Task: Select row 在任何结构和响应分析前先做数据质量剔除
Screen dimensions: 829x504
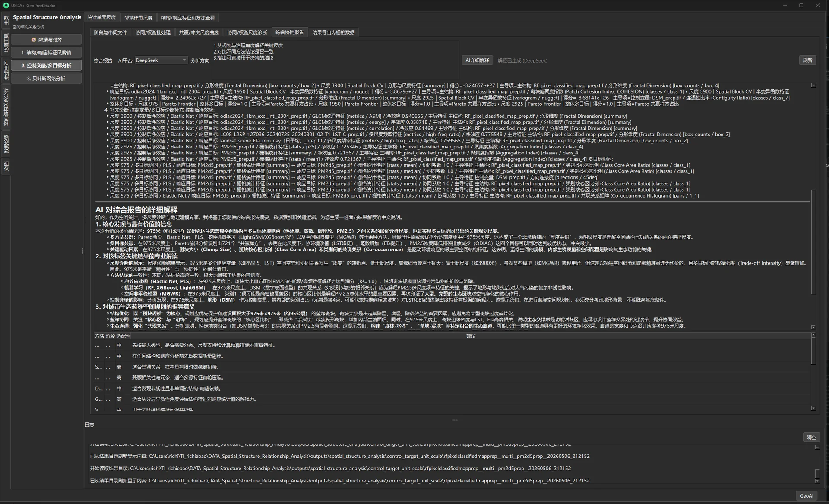Action: point(452,356)
